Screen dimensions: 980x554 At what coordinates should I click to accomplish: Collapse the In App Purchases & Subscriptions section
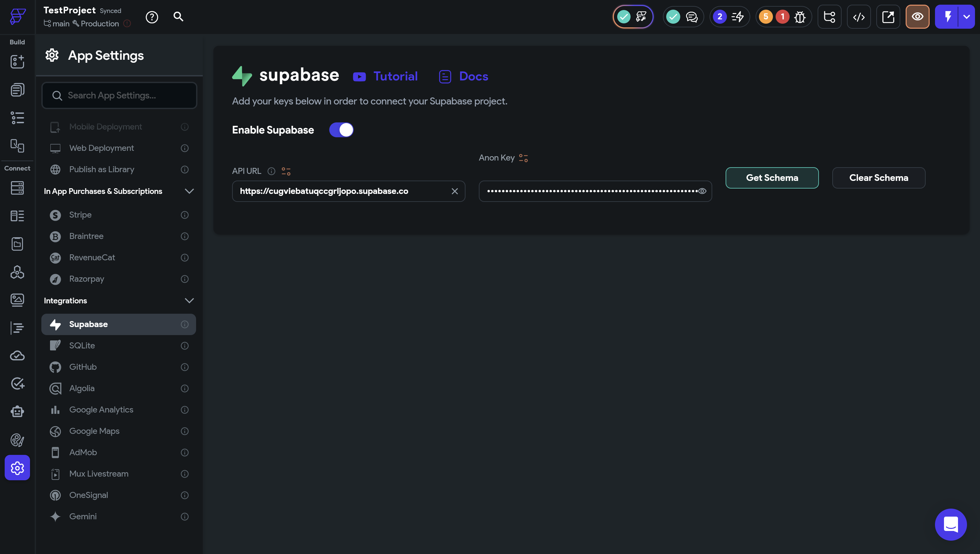pos(189,191)
